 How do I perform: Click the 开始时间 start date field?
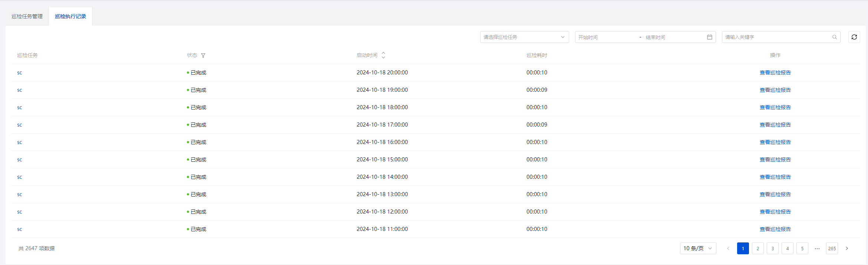604,37
